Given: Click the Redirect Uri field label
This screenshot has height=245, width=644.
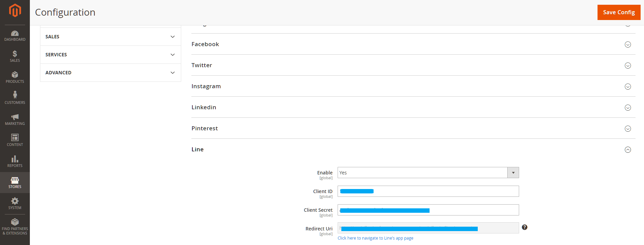Looking at the screenshot, I should pyautogui.click(x=319, y=229).
